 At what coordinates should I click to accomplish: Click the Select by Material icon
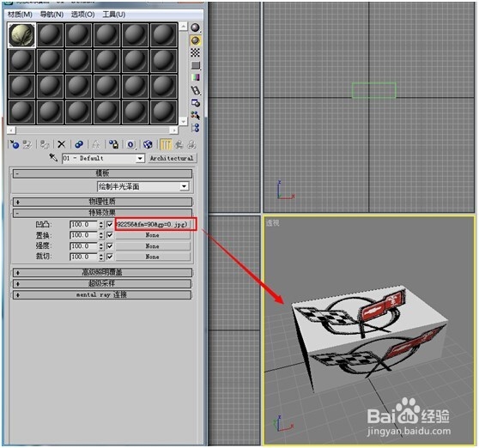(195, 116)
